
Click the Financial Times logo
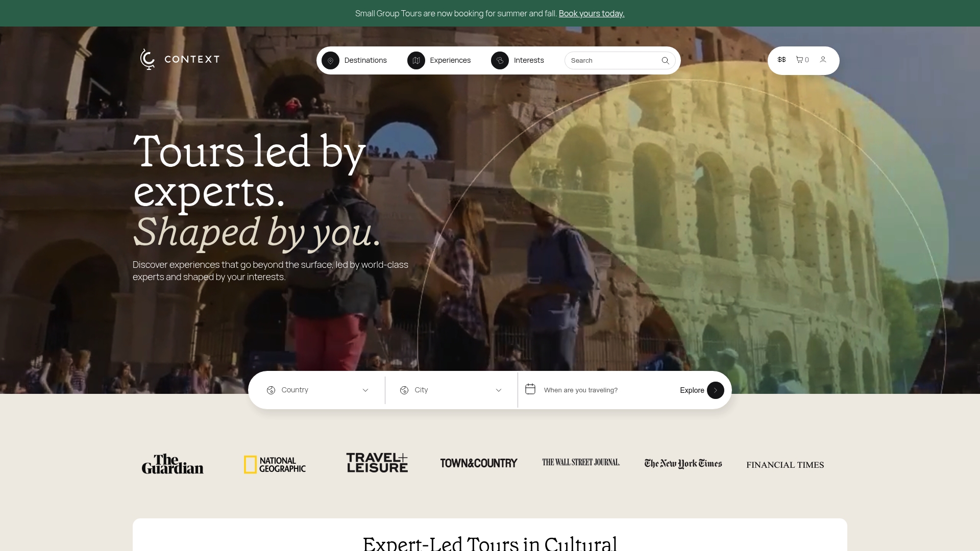[x=785, y=465]
